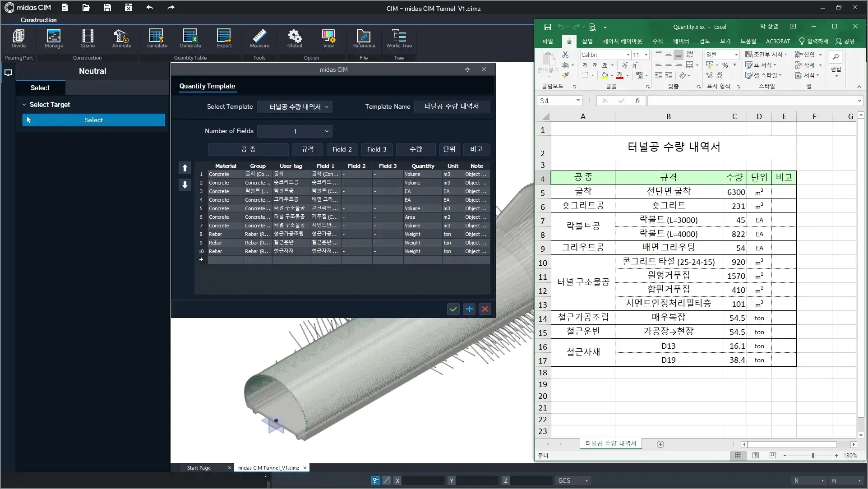Open the Divide pouring part tool
Image resolution: width=868 pixels, height=489 pixels.
18,38
